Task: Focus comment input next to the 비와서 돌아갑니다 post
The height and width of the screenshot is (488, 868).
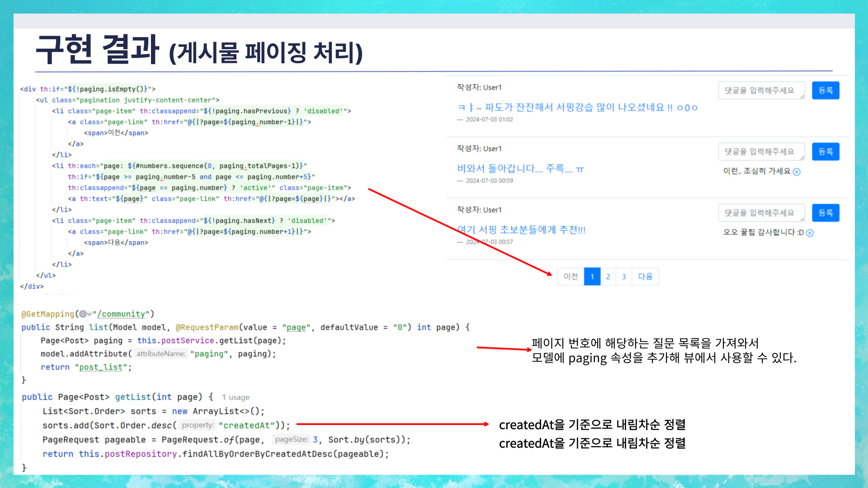Action: pos(762,151)
